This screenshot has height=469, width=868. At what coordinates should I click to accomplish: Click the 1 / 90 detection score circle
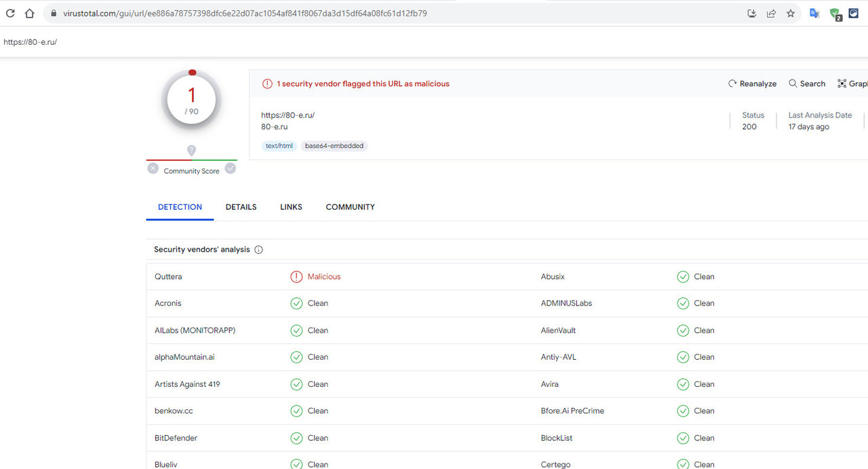pyautogui.click(x=192, y=100)
